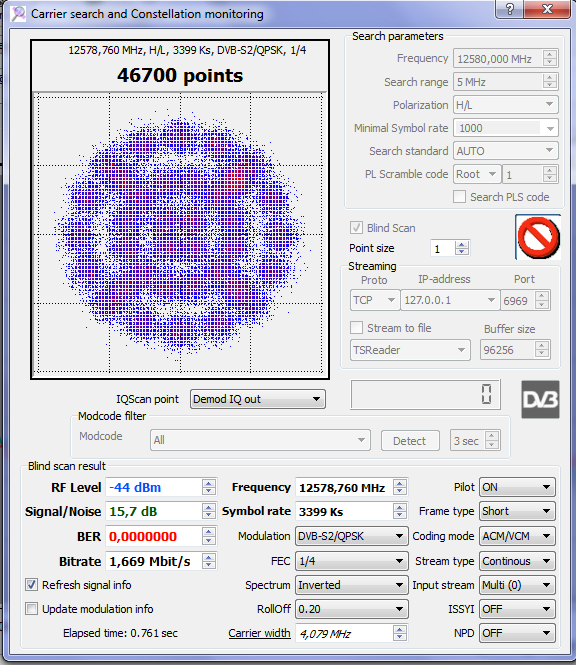Uncheck Refresh signal info
The width and height of the screenshot is (576, 665).
point(31,585)
